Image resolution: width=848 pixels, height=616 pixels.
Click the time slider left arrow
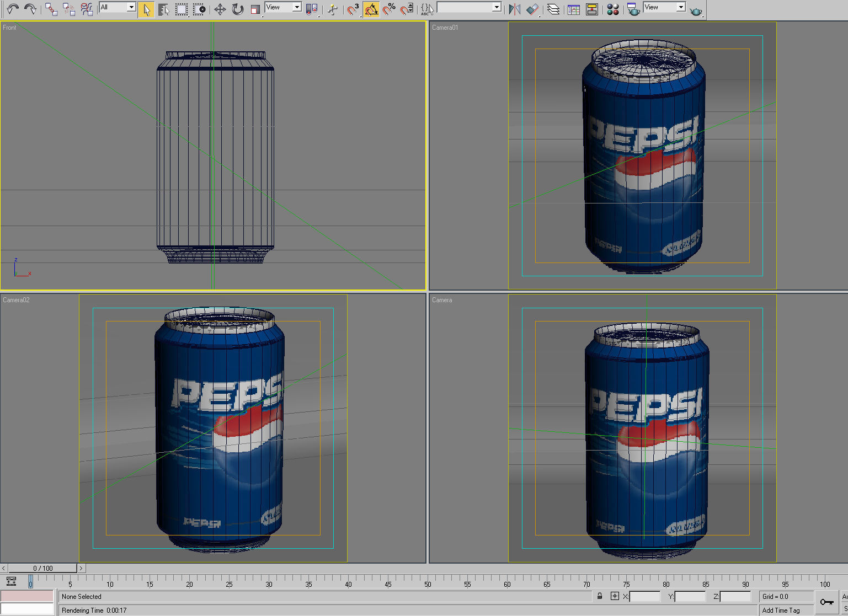click(4, 568)
